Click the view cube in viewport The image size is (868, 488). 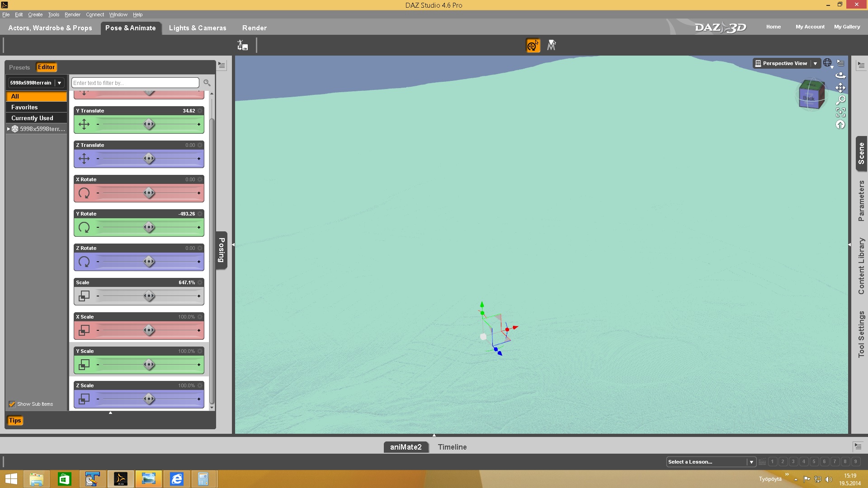(x=811, y=95)
